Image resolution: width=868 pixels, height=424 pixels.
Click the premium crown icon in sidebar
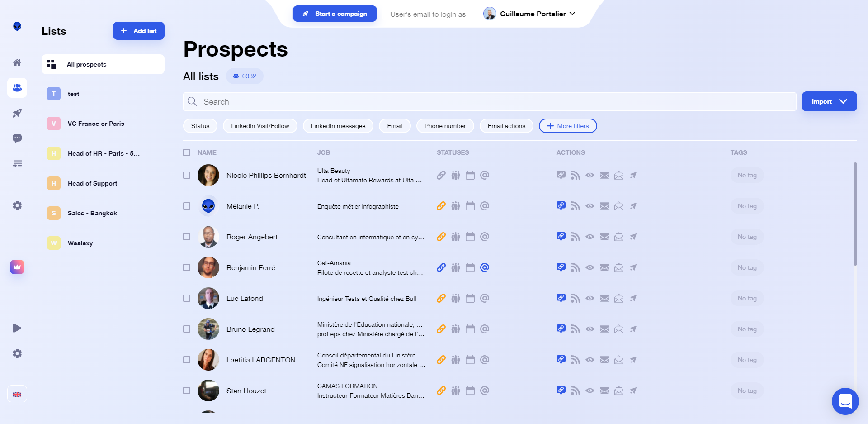tap(17, 267)
